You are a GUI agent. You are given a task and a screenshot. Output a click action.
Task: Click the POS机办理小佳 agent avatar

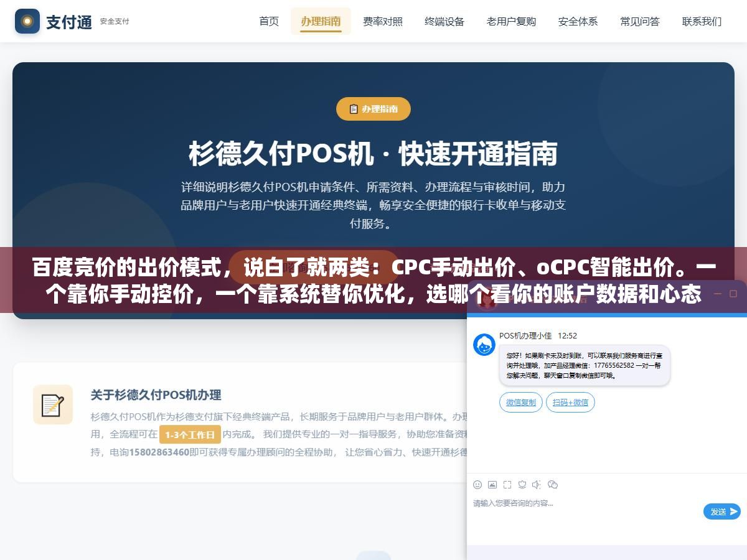[x=484, y=344]
